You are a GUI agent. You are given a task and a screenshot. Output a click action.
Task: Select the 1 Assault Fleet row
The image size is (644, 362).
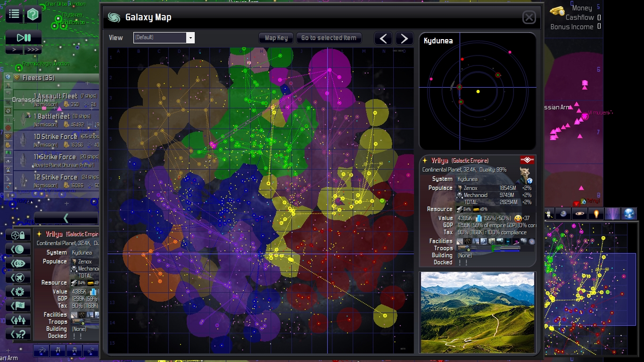pos(56,99)
